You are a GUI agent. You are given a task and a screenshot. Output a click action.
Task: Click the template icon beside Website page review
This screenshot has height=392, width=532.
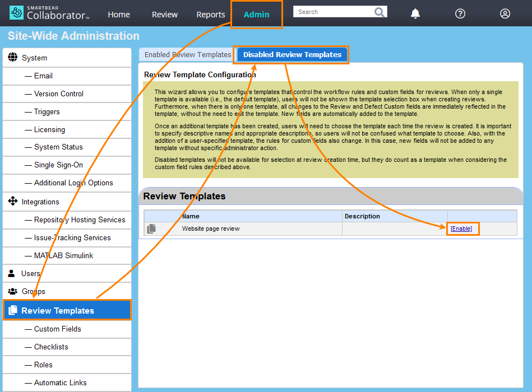(151, 228)
